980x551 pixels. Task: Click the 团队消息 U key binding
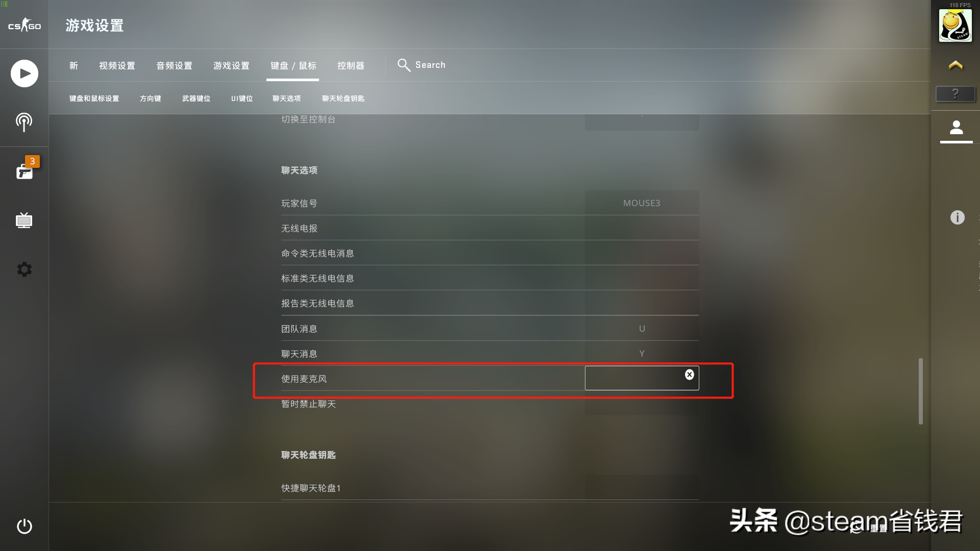[642, 329]
